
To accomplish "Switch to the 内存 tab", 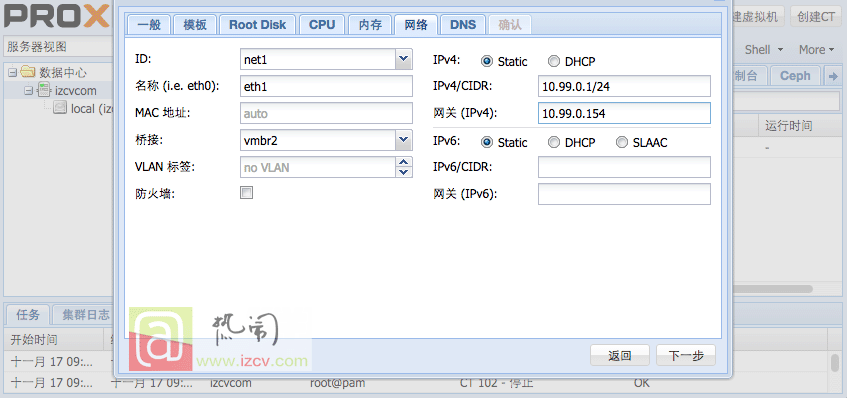I will coord(370,25).
